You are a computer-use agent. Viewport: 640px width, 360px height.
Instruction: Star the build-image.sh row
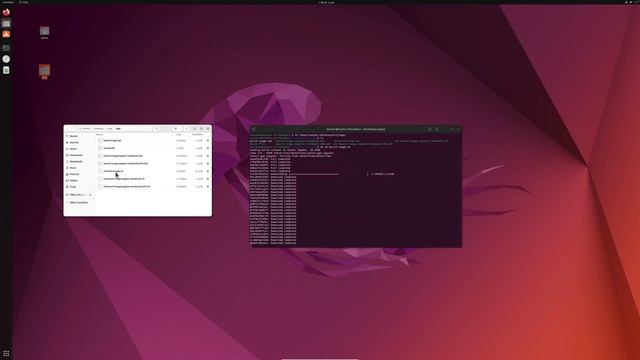pyautogui.click(x=208, y=171)
